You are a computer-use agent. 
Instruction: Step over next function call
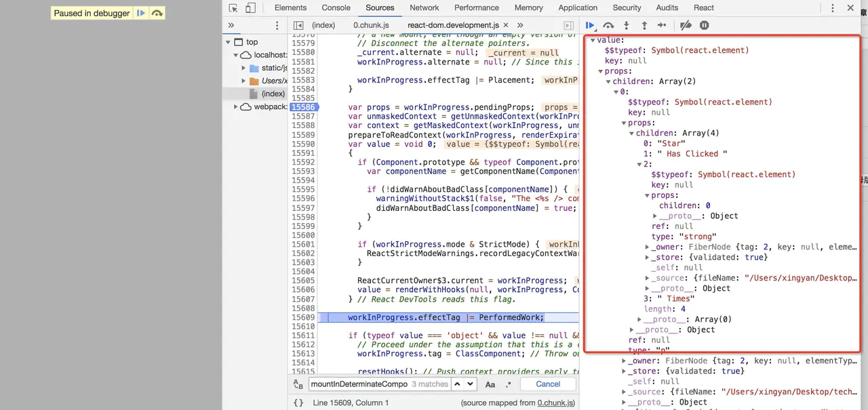pyautogui.click(x=608, y=26)
